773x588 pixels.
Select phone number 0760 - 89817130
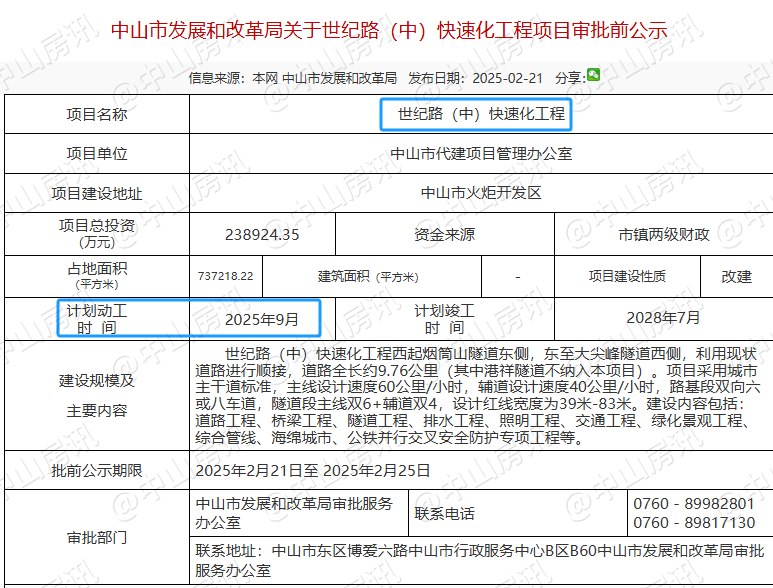point(694,522)
